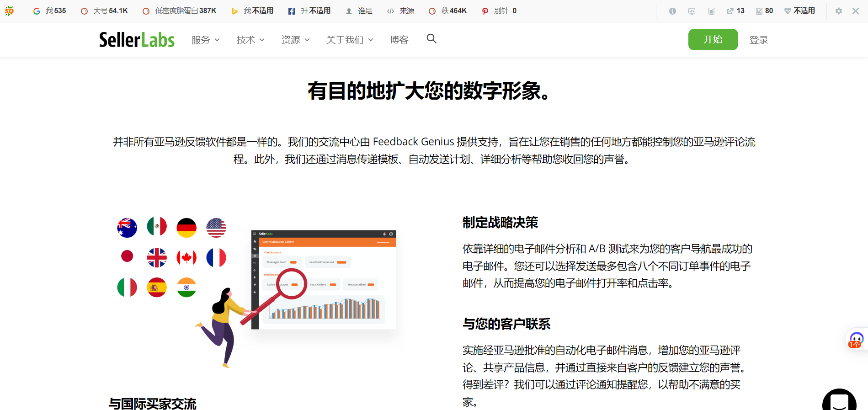868x410 pixels.
Task: Click the heading 与国际买家交流
Action: [153, 404]
